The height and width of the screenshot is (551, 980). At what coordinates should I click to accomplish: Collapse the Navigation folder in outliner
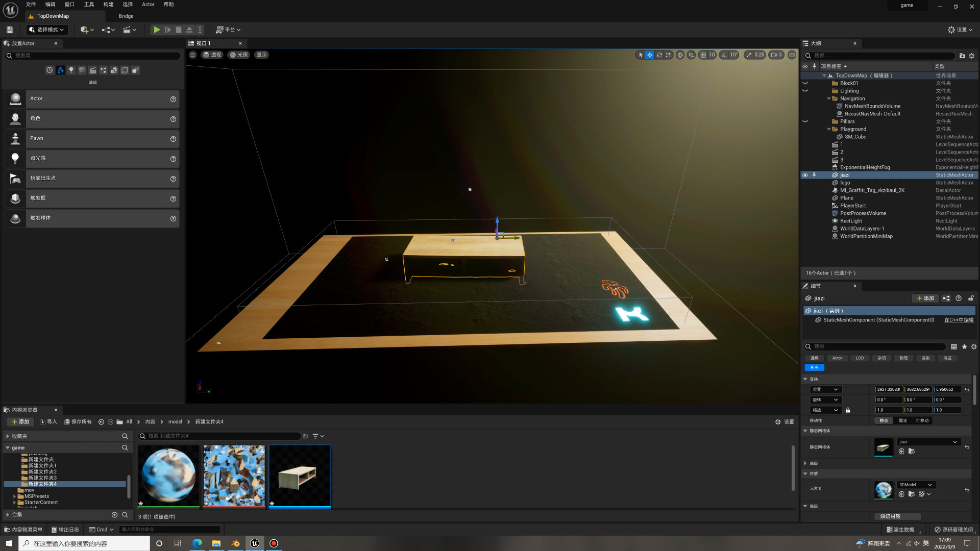point(828,98)
